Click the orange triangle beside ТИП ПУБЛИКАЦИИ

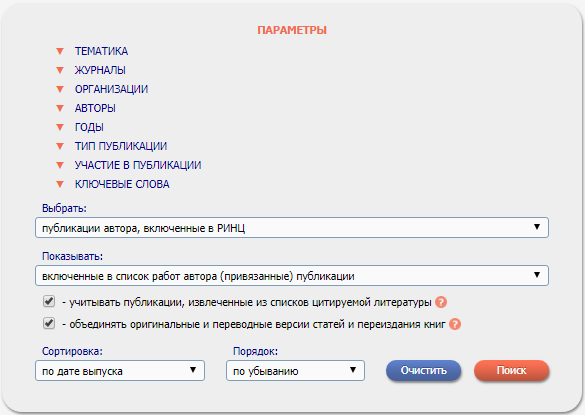60,146
